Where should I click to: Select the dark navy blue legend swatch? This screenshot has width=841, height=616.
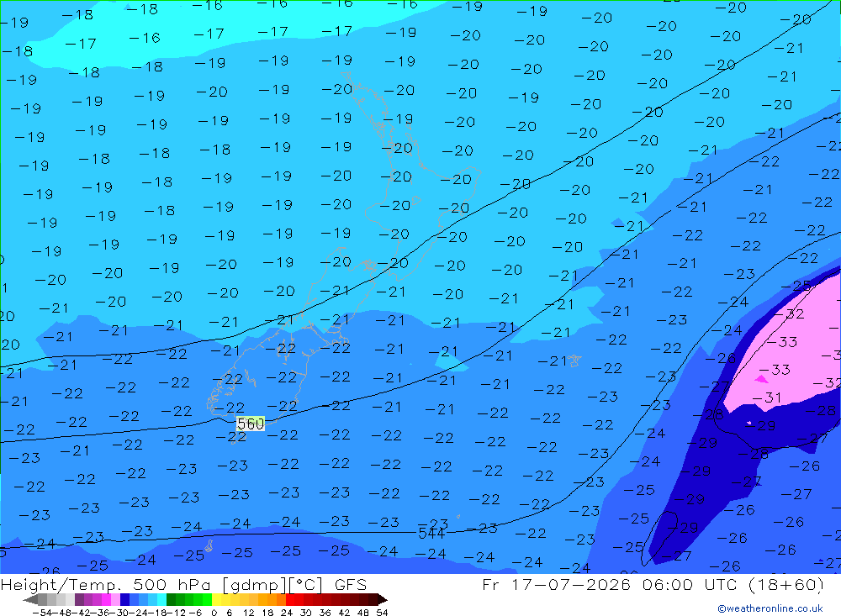pos(124,600)
